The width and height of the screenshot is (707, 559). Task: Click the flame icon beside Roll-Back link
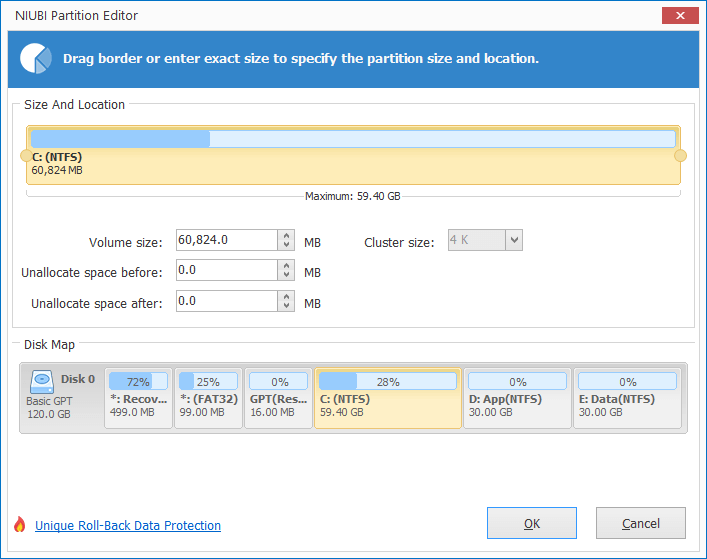[19, 524]
